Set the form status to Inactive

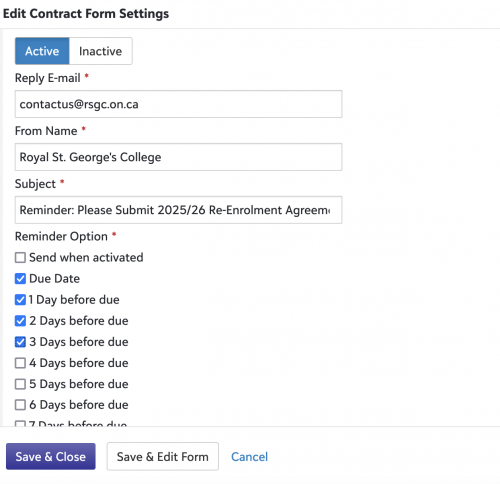pos(100,51)
